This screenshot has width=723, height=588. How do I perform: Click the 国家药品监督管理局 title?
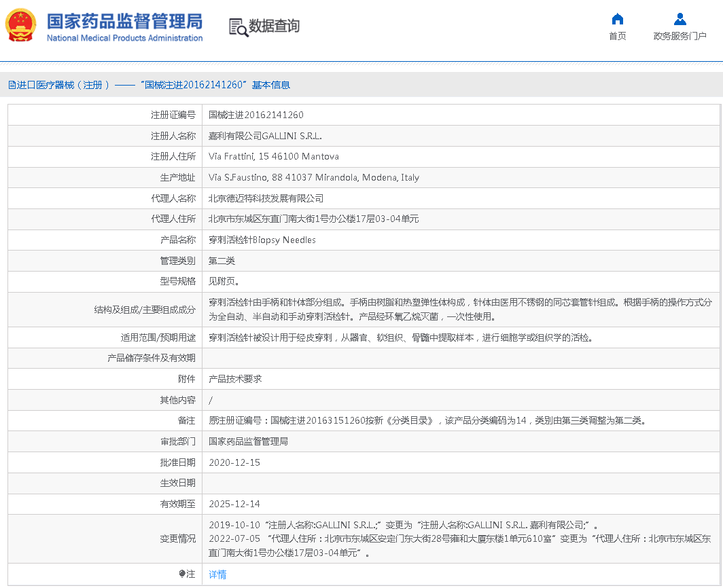pos(124,21)
